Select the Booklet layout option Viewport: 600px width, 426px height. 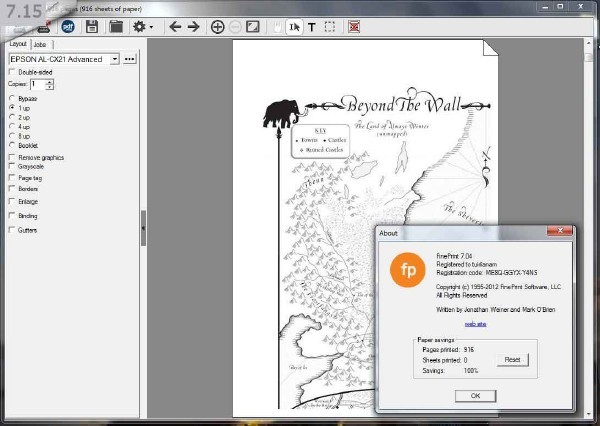13,145
